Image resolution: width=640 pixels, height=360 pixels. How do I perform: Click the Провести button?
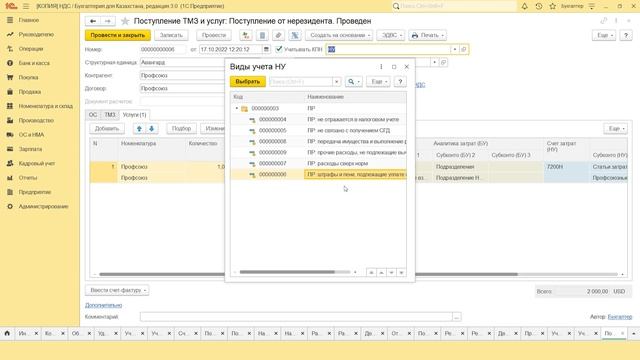point(214,36)
